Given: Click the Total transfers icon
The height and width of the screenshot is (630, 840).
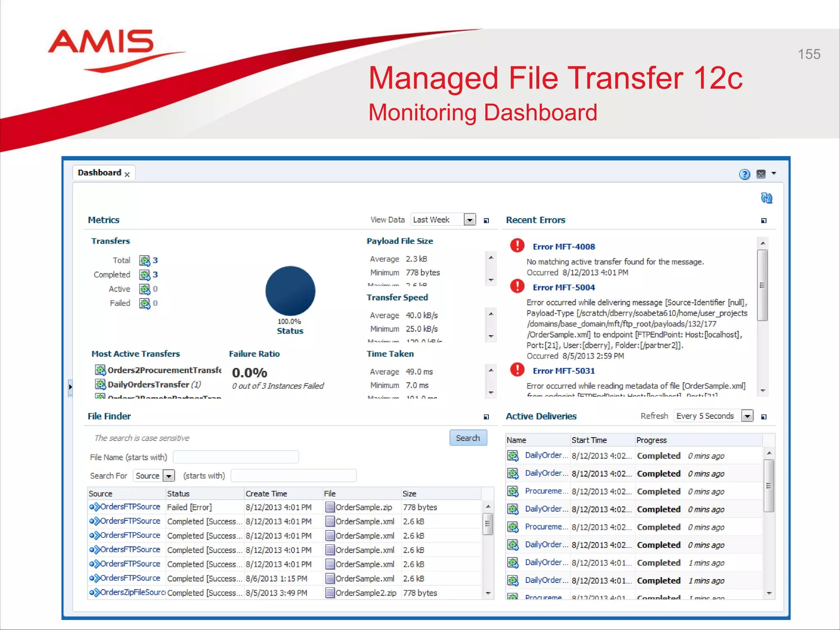Looking at the screenshot, I should 144,260.
